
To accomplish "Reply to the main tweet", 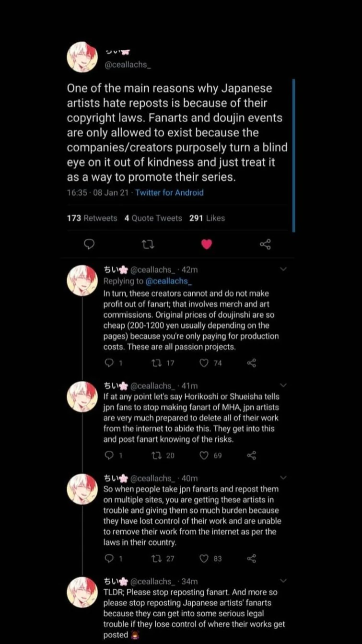I will coord(89,245).
